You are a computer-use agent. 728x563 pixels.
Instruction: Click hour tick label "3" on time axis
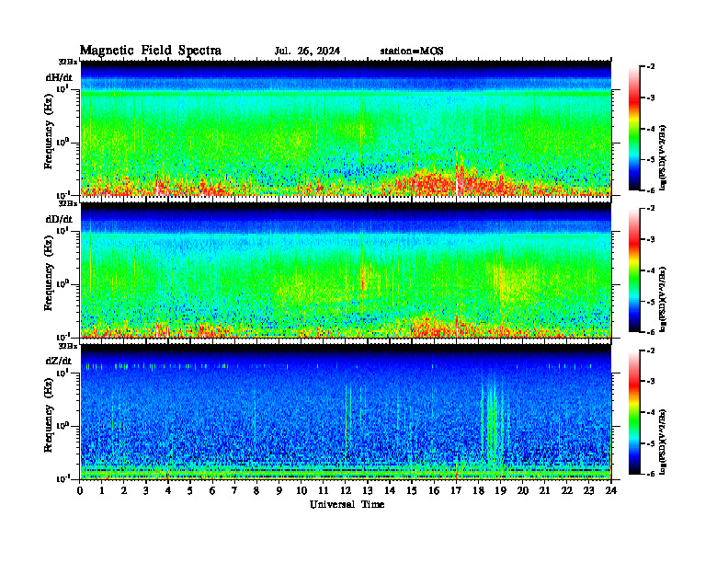pyautogui.click(x=146, y=490)
